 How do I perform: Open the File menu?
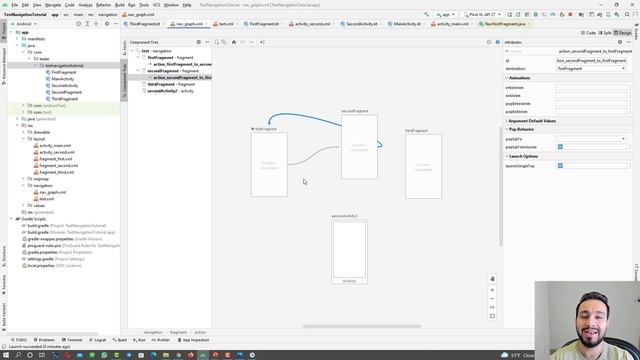14,5
